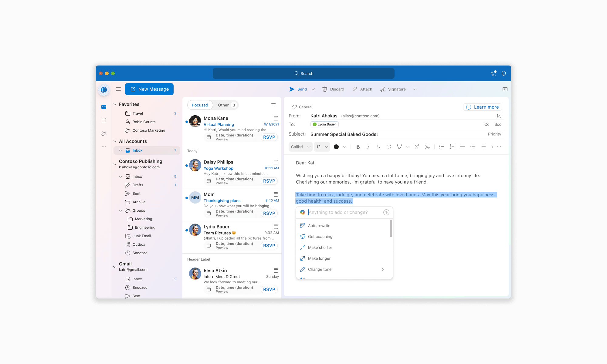
Task: Insert a numbered list
Action: click(x=452, y=147)
